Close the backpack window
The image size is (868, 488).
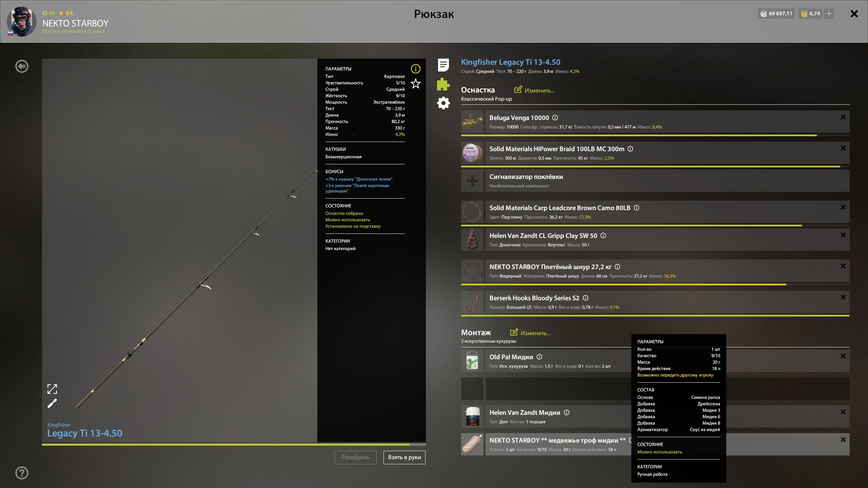click(x=854, y=14)
